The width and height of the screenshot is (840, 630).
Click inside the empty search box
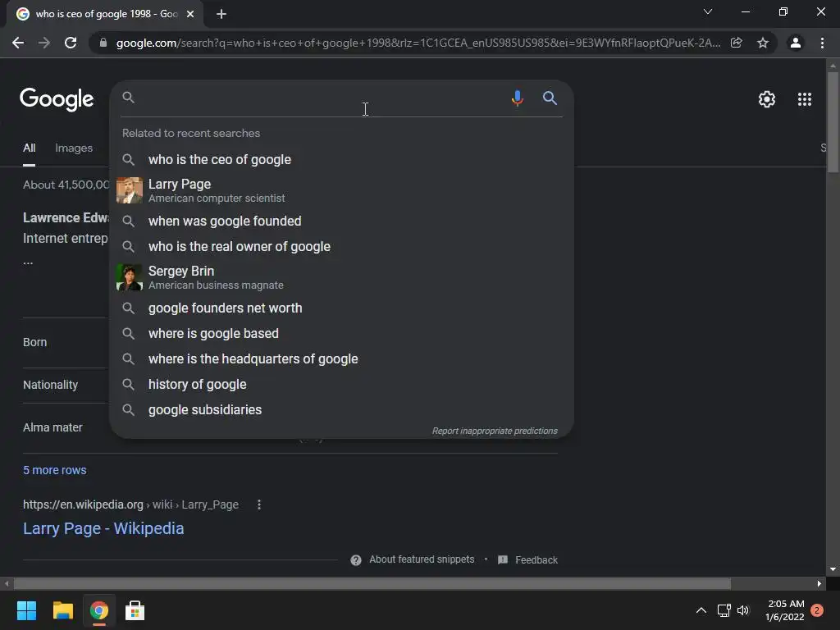tap(322, 98)
